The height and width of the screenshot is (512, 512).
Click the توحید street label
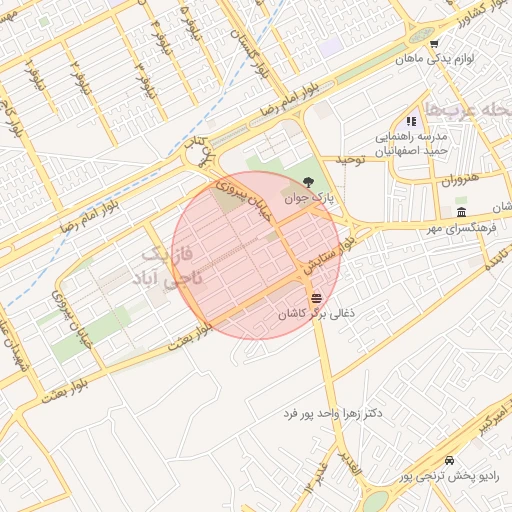pyautogui.click(x=350, y=160)
